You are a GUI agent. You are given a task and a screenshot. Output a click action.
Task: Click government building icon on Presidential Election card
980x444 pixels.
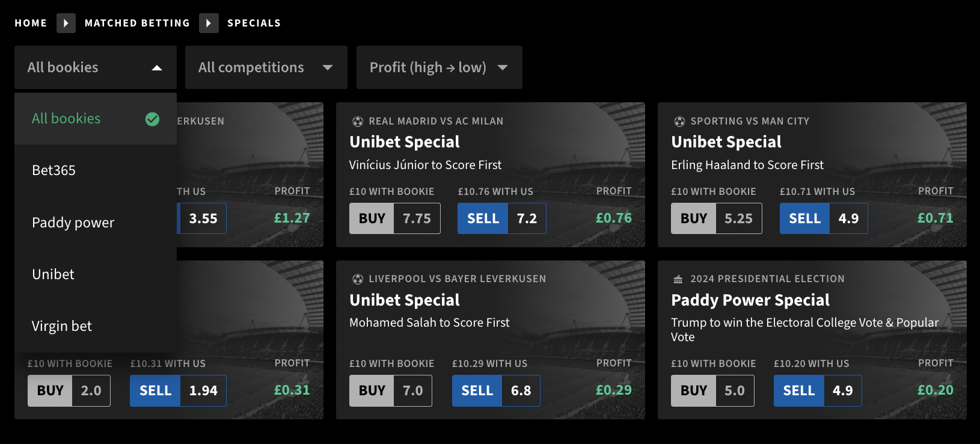pyautogui.click(x=678, y=279)
